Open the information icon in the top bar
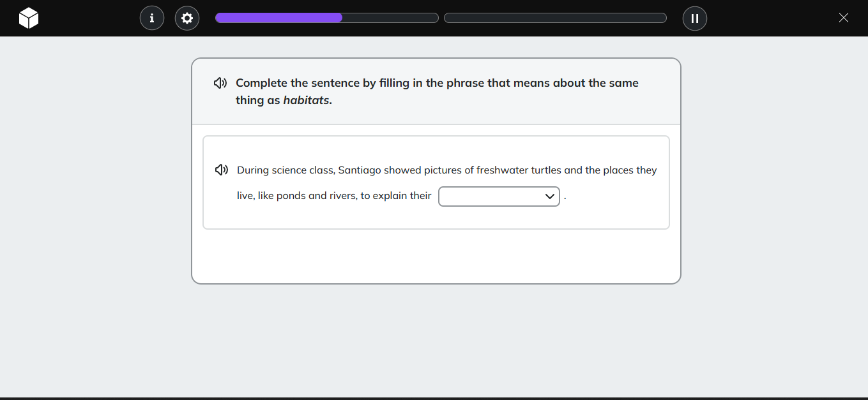The height and width of the screenshot is (400, 868). pyautogui.click(x=152, y=18)
